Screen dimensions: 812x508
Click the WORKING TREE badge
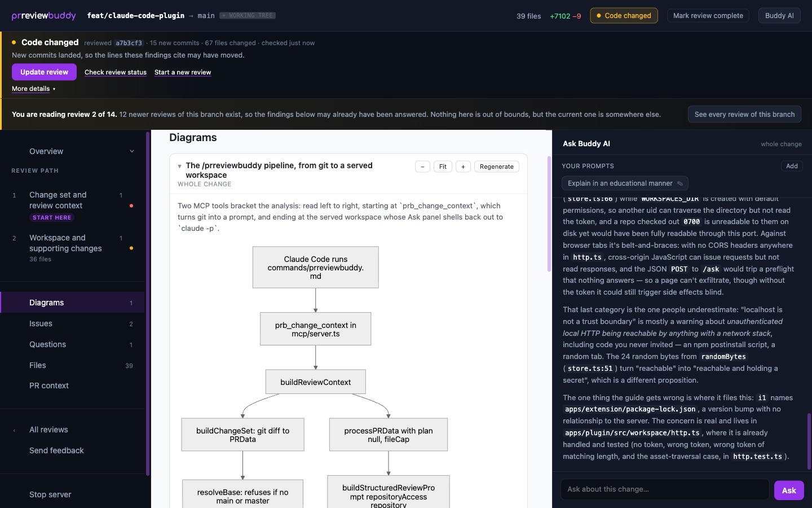pos(248,16)
